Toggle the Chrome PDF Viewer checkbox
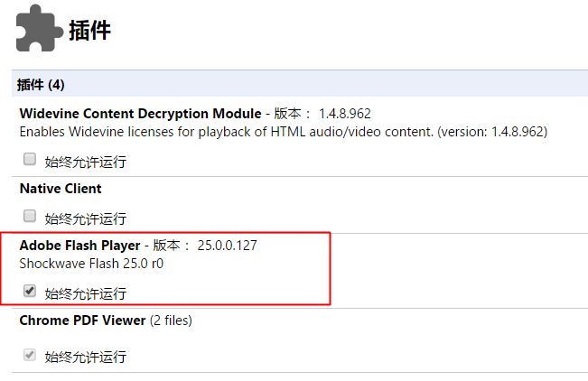The image size is (588, 381). 30,355
